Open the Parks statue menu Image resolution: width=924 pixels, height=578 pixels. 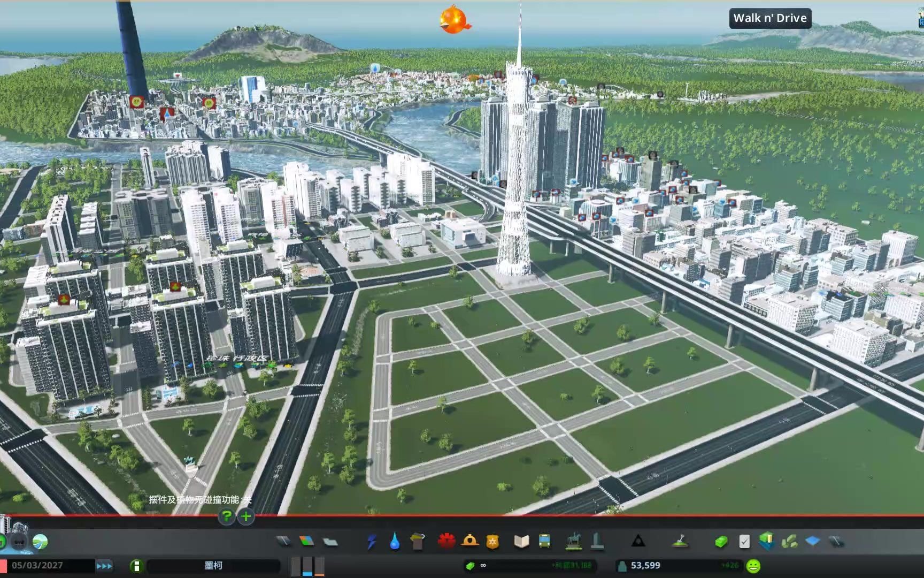tap(574, 542)
